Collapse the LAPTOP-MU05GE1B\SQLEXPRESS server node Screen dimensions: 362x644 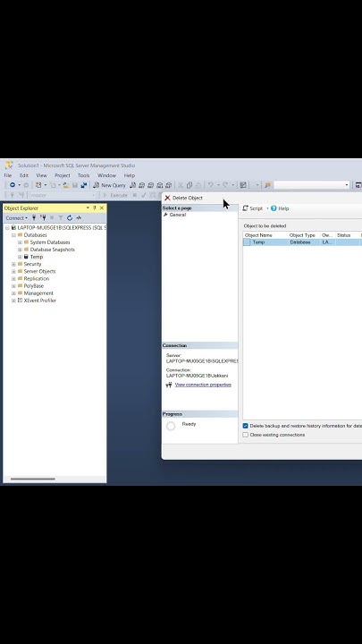(x=7, y=227)
